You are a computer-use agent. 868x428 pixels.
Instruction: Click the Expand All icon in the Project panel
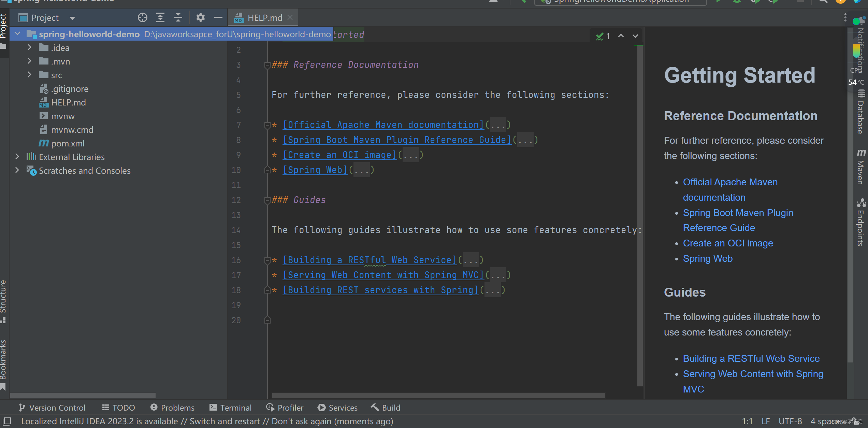point(160,17)
